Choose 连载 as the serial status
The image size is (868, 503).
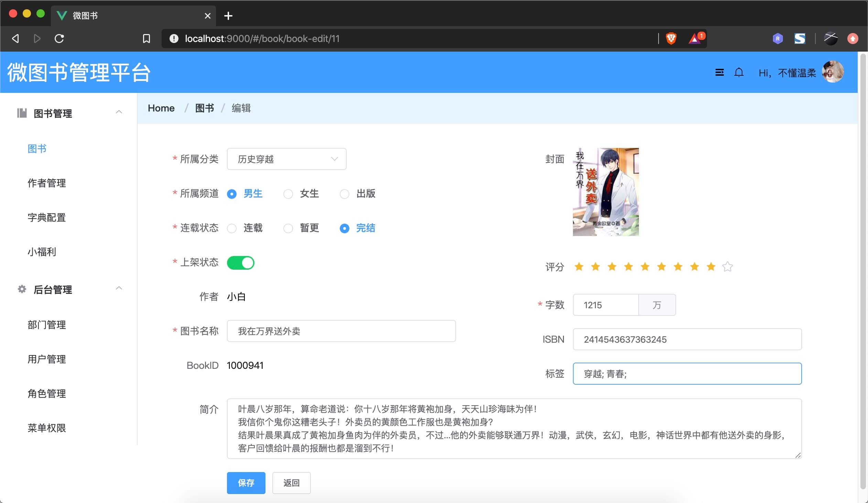[232, 228]
